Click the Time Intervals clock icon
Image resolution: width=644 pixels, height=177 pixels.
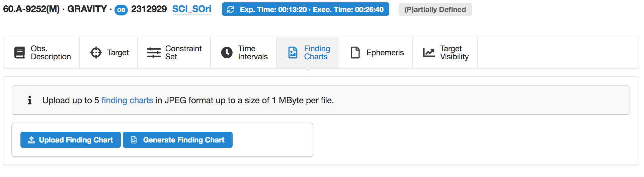pos(227,53)
